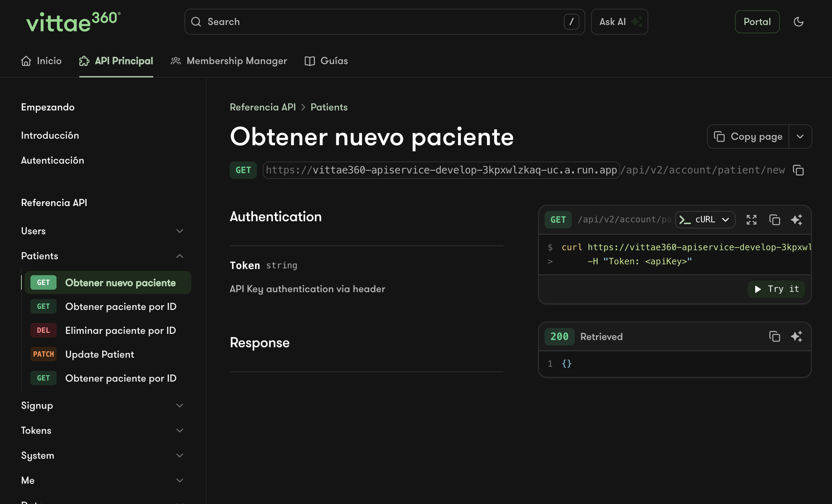Switch to Membership Manager tab

click(x=229, y=61)
